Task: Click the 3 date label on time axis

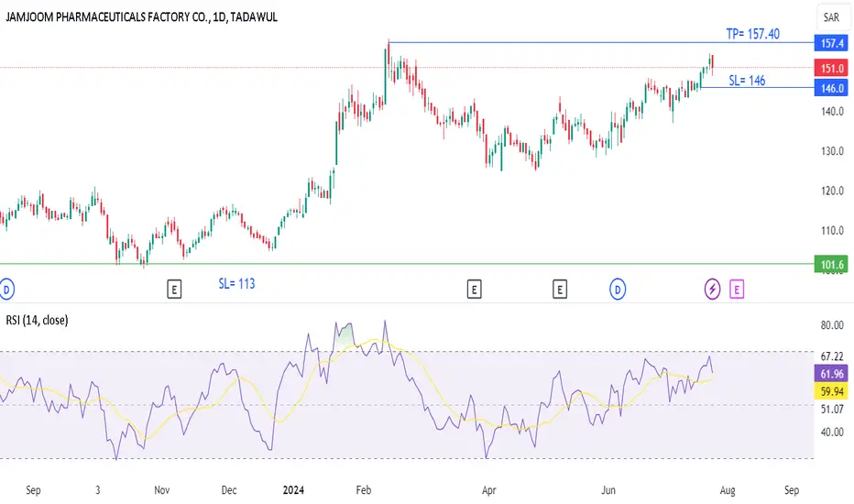Action: [97, 490]
